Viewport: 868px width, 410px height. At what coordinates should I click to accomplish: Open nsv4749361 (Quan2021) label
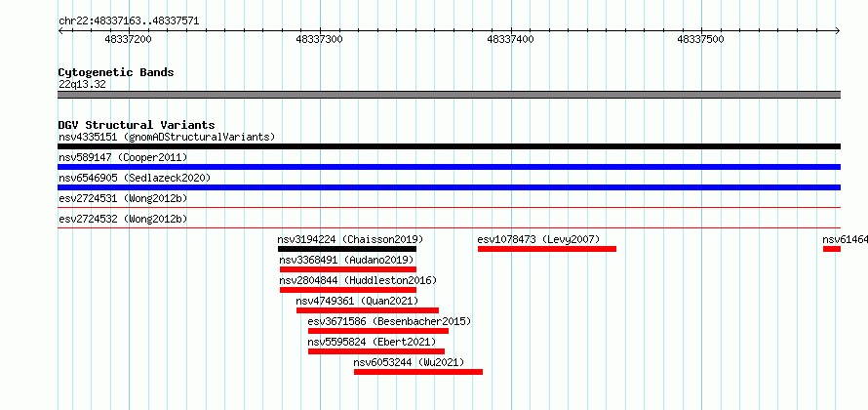(357, 301)
